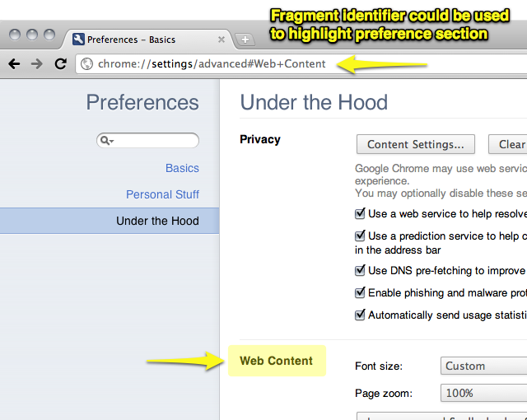Click the Forward navigation arrow

coord(37,63)
